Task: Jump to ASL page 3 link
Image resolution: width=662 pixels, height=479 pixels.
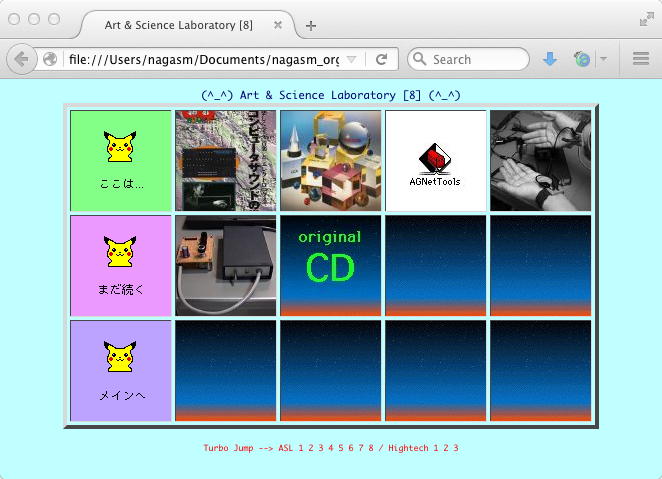Action: (321, 448)
